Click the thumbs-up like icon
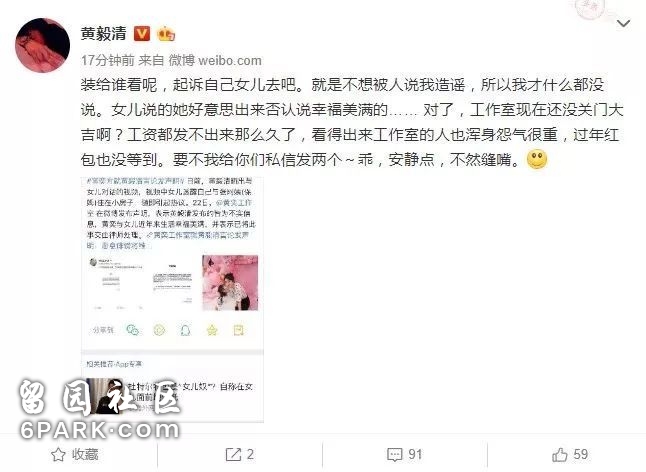This screenshot has height=472, width=646. click(x=560, y=455)
